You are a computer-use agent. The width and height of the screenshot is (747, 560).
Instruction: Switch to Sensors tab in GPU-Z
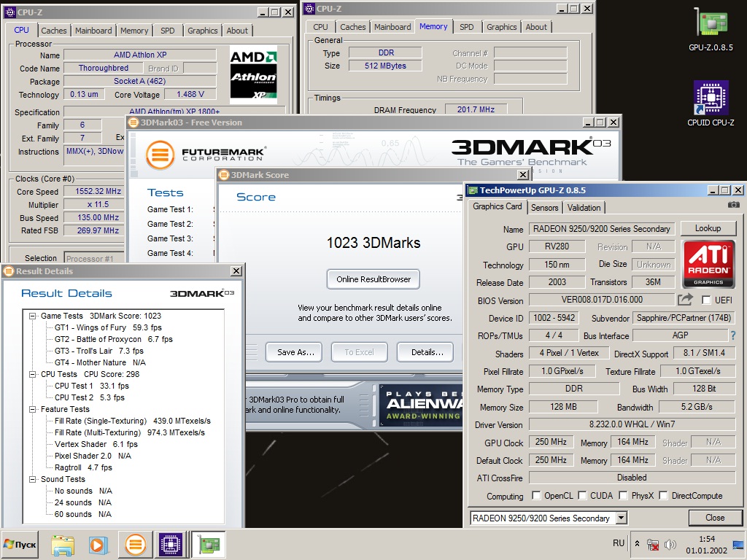coord(544,208)
